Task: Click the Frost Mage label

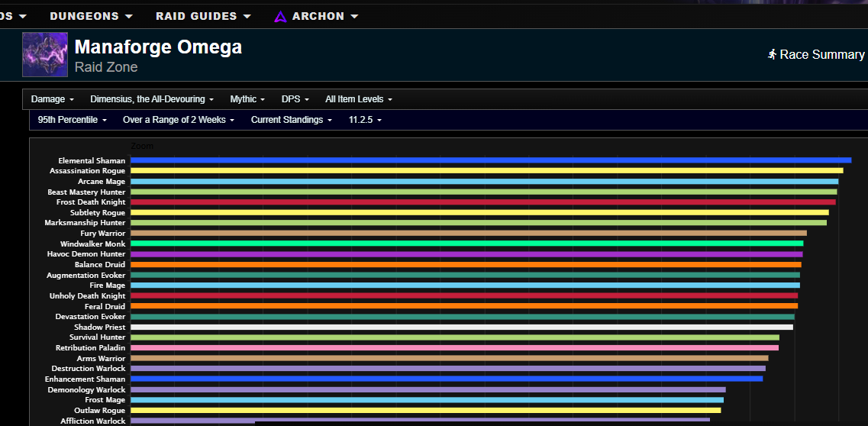Action: pos(105,400)
